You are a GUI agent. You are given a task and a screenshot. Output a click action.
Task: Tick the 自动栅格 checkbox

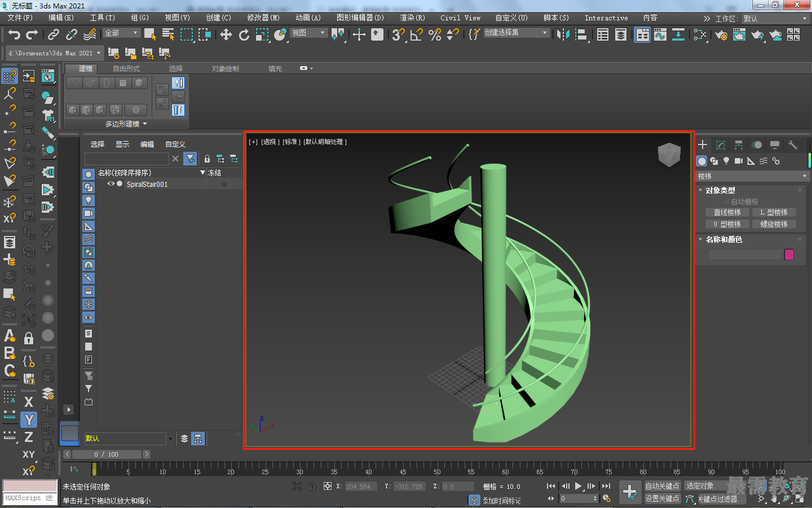[727, 202]
